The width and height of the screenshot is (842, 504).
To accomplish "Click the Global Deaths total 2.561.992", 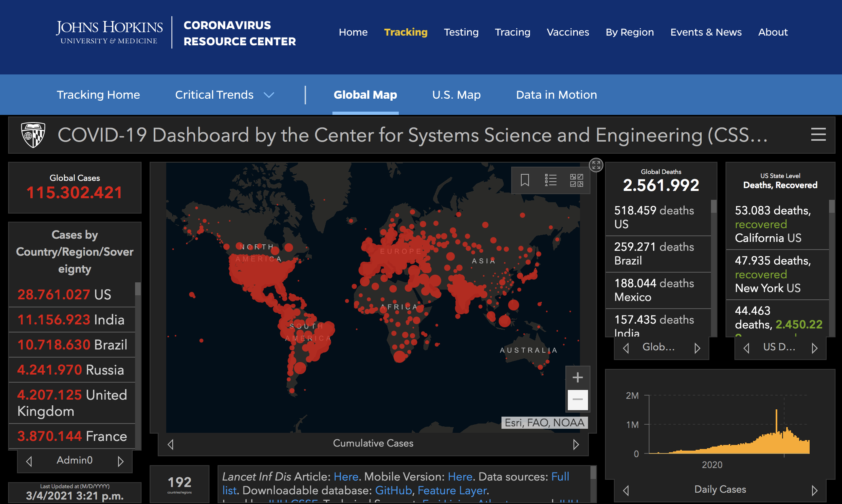I will tap(661, 185).
